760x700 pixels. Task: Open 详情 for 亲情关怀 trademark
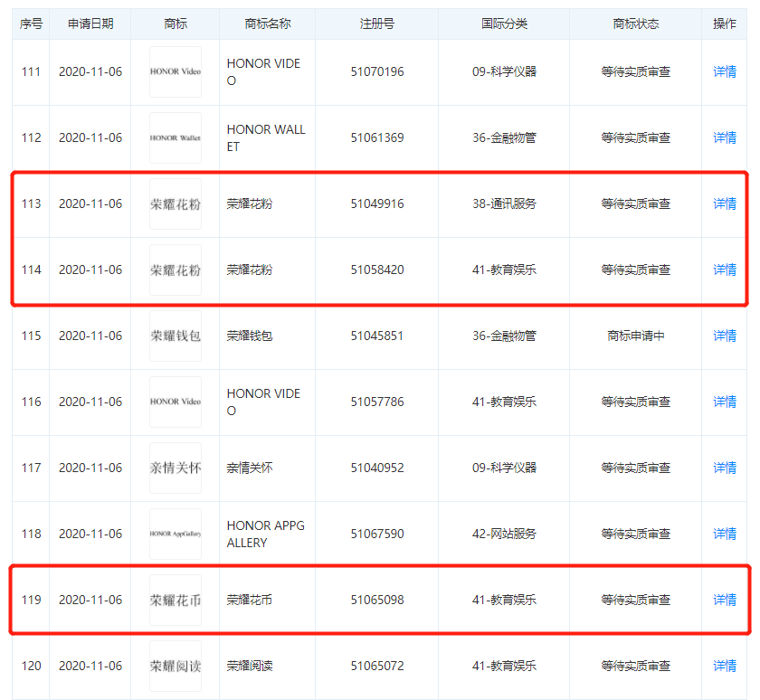click(x=724, y=468)
